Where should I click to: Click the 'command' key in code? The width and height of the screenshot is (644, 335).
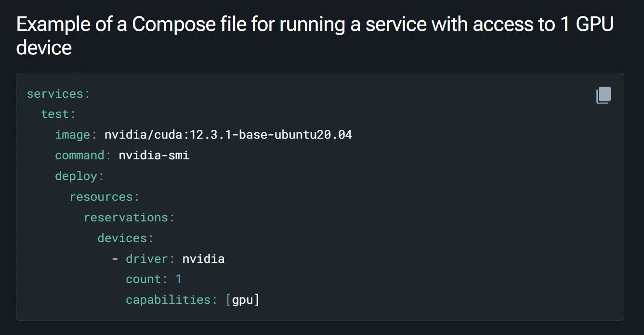point(79,155)
